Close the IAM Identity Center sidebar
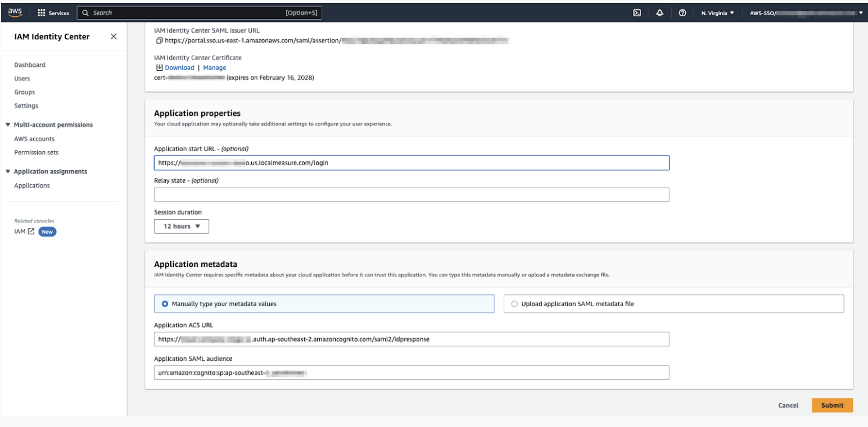 tap(114, 37)
